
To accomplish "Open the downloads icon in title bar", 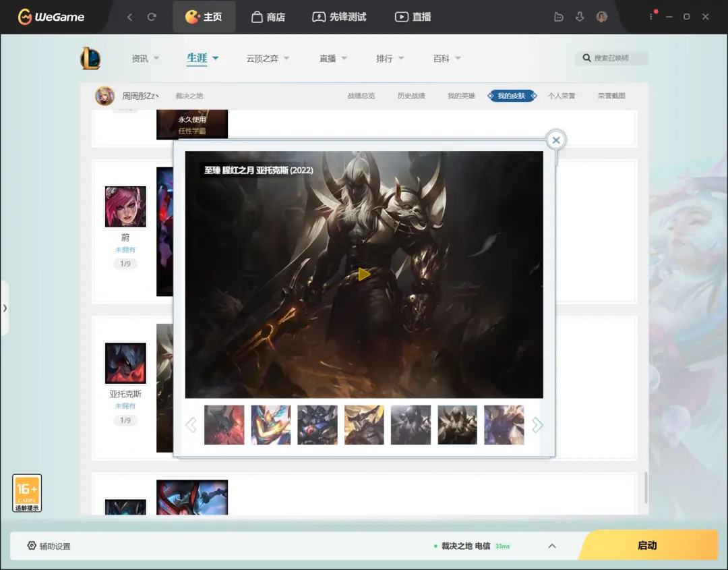I will 580,17.
